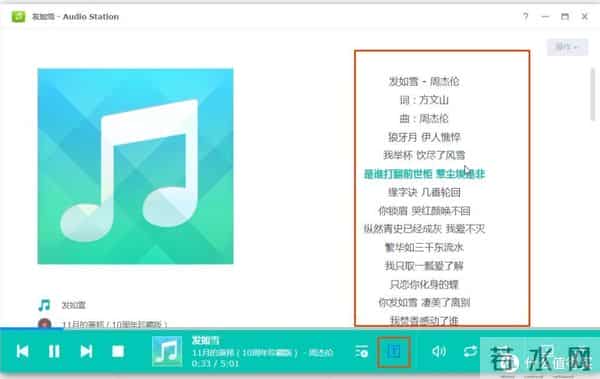The height and width of the screenshot is (379, 600).
Task: Click the vertical scrollbar on the right
Action: pyautogui.click(x=593, y=95)
